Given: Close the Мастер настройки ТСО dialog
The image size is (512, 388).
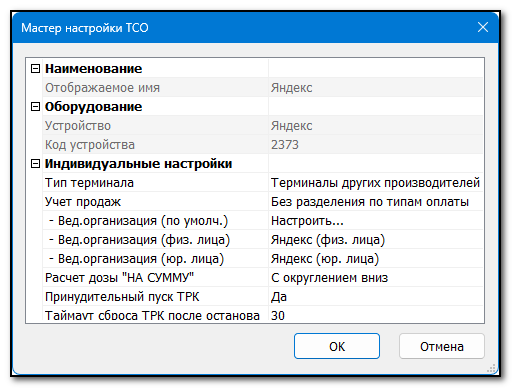Looking at the screenshot, I should [x=483, y=27].
